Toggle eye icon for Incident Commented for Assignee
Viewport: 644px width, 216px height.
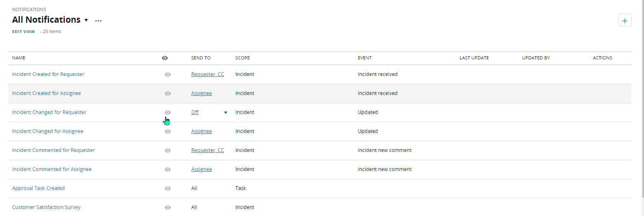click(x=167, y=170)
